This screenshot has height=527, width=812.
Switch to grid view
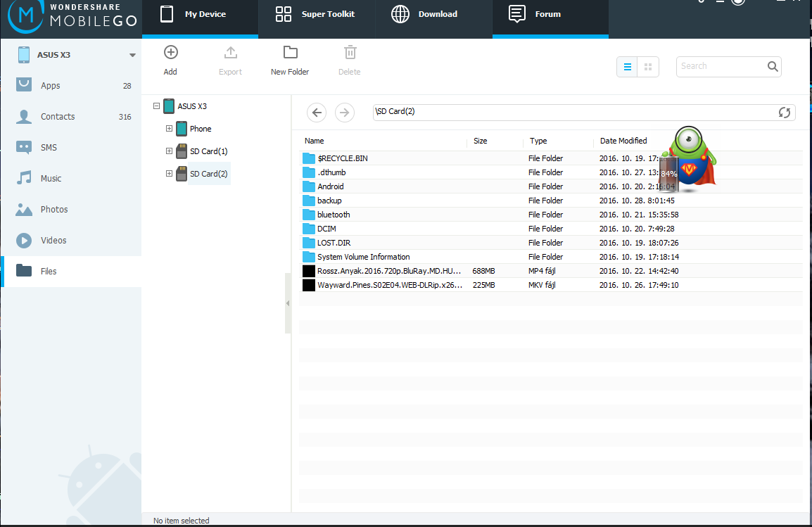pyautogui.click(x=648, y=67)
